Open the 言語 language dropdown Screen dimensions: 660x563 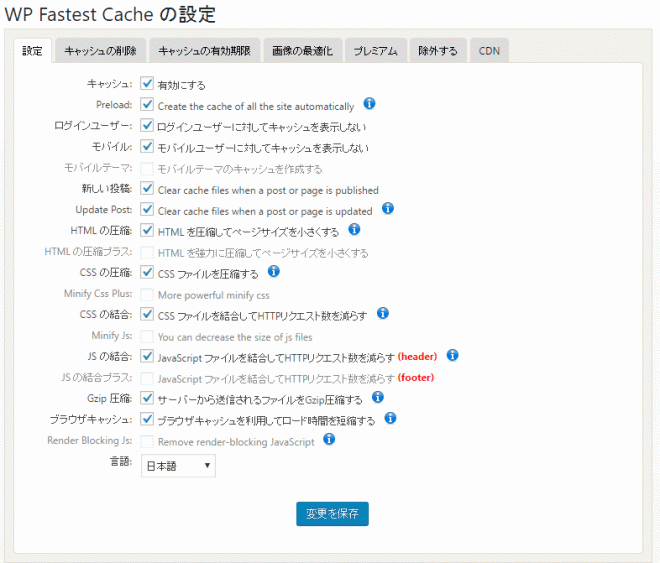(x=178, y=466)
